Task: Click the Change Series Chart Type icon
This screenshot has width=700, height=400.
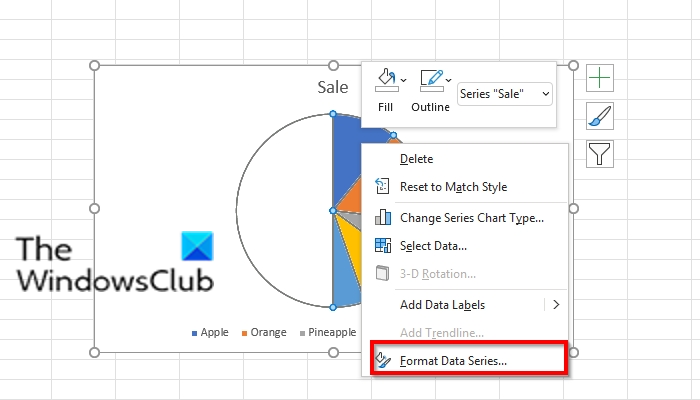Action: (x=383, y=217)
